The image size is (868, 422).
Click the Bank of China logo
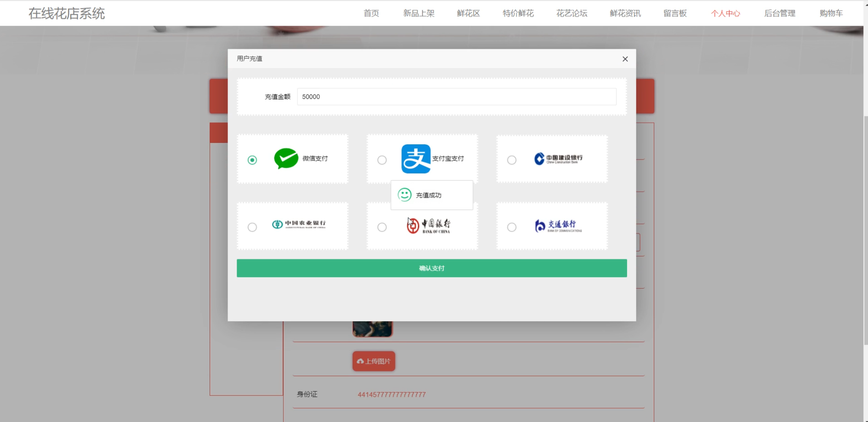tap(428, 226)
